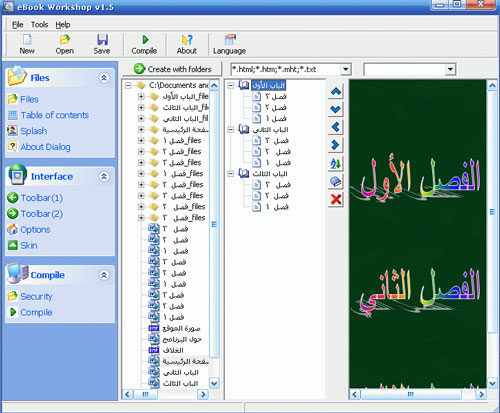
Task: Collapse the C:\Documents root folder node
Action: pyautogui.click(x=128, y=86)
